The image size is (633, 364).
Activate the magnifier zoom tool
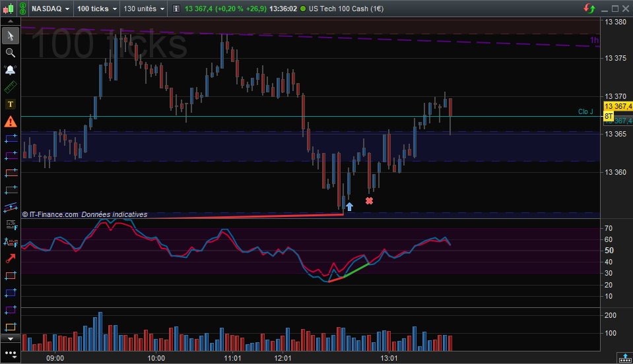pos(11,53)
